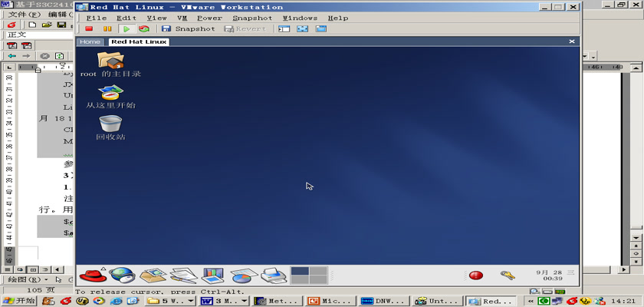Screen dimensions: 644x307
Task: Click the orange Suspend/Pause button
Action: pos(107,28)
